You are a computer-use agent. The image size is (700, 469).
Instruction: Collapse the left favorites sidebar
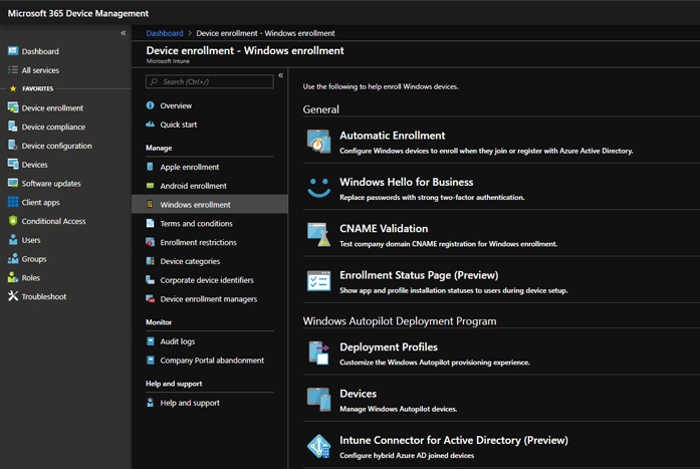click(123, 33)
